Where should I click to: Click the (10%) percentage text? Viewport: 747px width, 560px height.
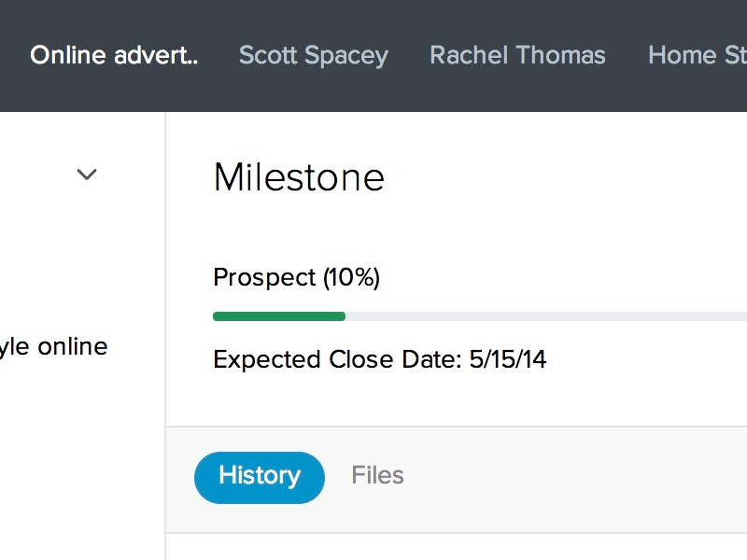coord(352,277)
